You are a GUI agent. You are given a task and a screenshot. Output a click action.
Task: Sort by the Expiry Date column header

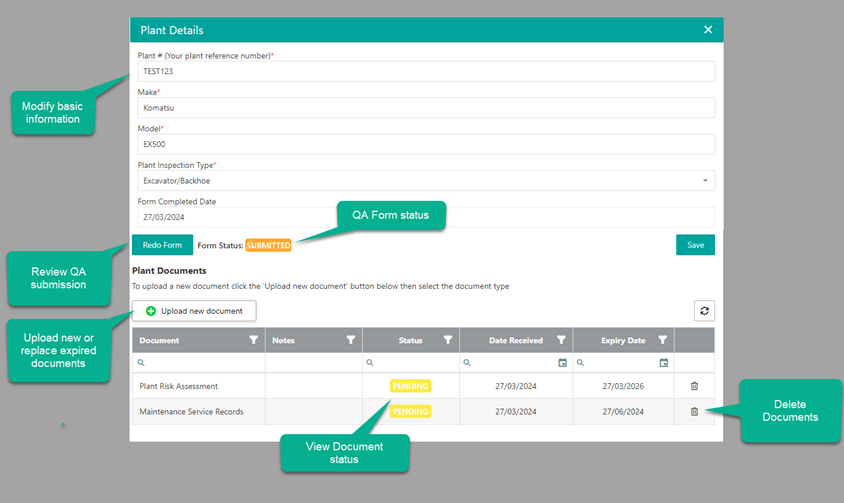[623, 340]
